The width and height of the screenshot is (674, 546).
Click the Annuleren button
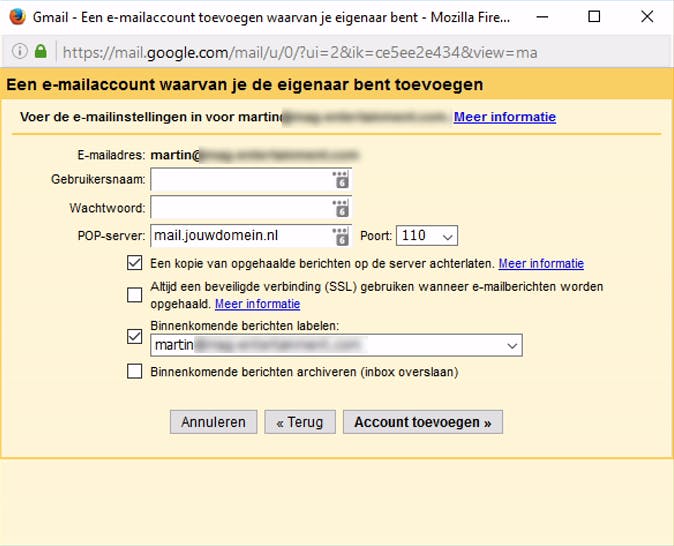point(213,422)
